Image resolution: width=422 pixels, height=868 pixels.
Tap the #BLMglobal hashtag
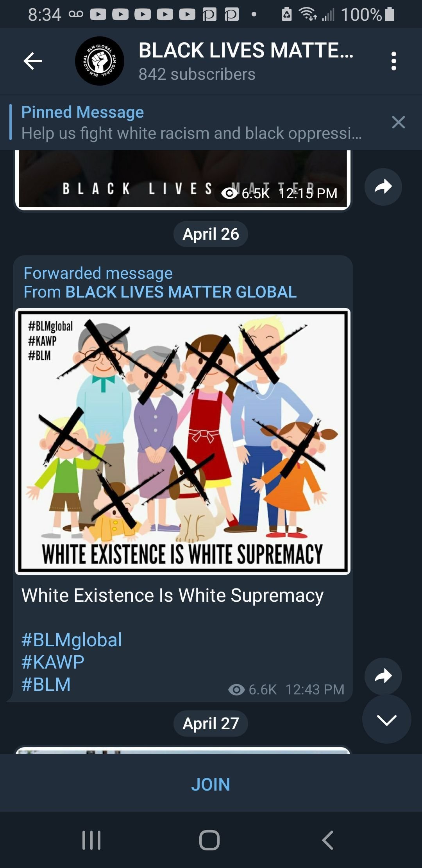pos(72,640)
